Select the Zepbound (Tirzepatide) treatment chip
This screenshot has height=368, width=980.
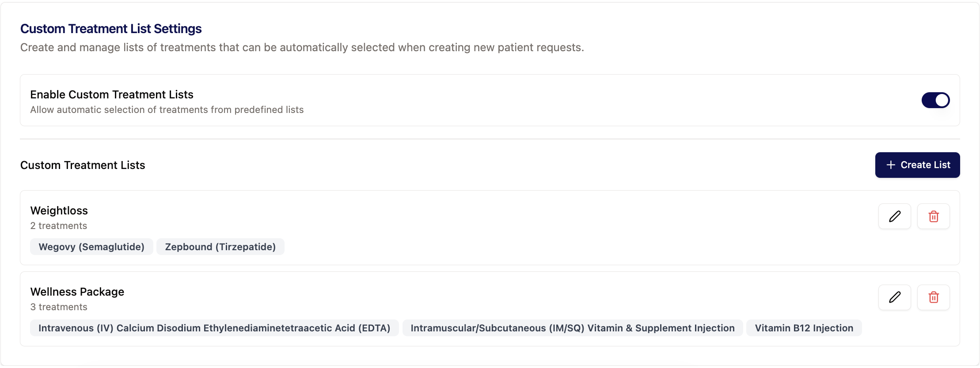220,247
